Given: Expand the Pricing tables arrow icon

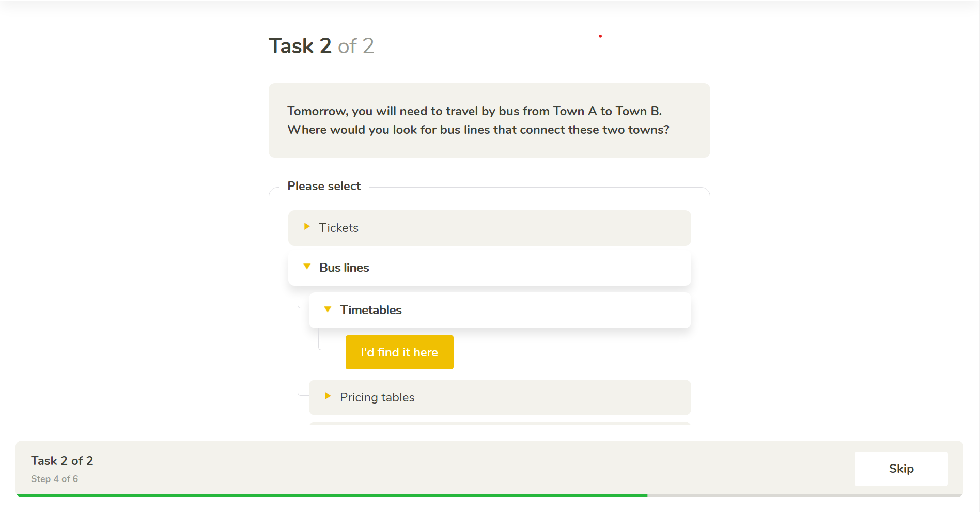Looking at the screenshot, I should click(328, 396).
